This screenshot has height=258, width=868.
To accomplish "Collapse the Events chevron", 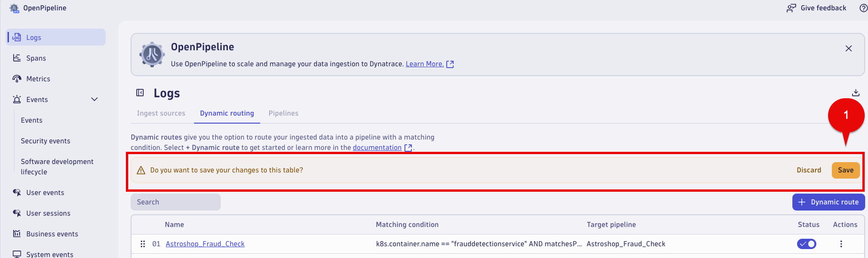I will click(94, 99).
